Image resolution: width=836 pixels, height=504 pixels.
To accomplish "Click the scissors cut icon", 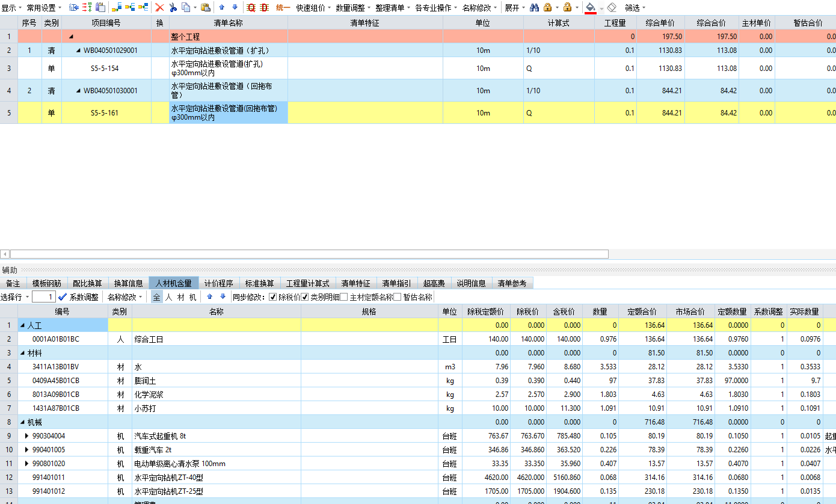I will 173,7.
